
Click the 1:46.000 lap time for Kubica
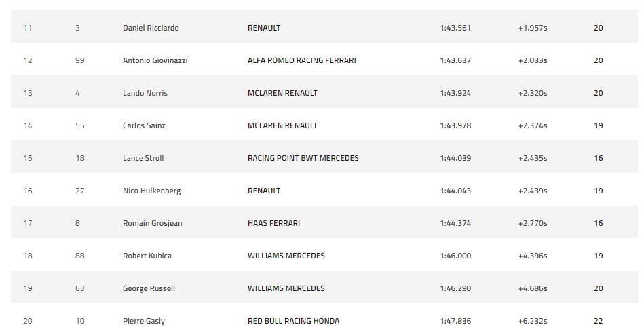pyautogui.click(x=455, y=256)
